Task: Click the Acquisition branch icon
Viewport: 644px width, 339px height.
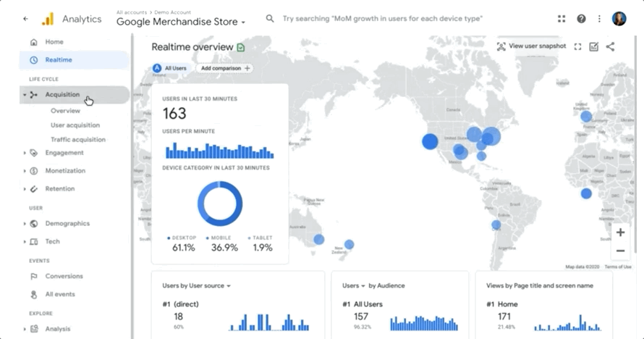Action: click(34, 94)
